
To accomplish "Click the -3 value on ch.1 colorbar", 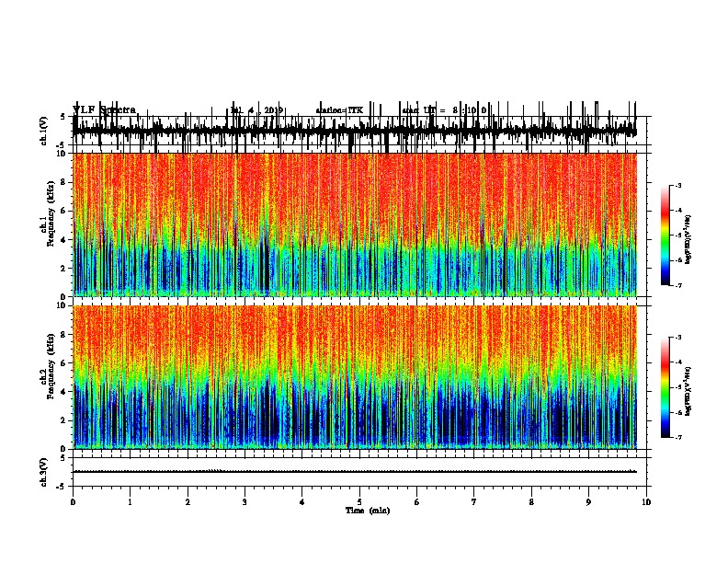I will pyautogui.click(x=677, y=185).
